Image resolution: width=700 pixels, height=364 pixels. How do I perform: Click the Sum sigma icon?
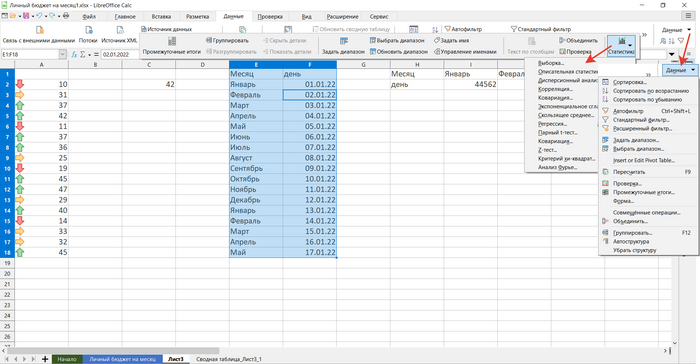(83, 54)
